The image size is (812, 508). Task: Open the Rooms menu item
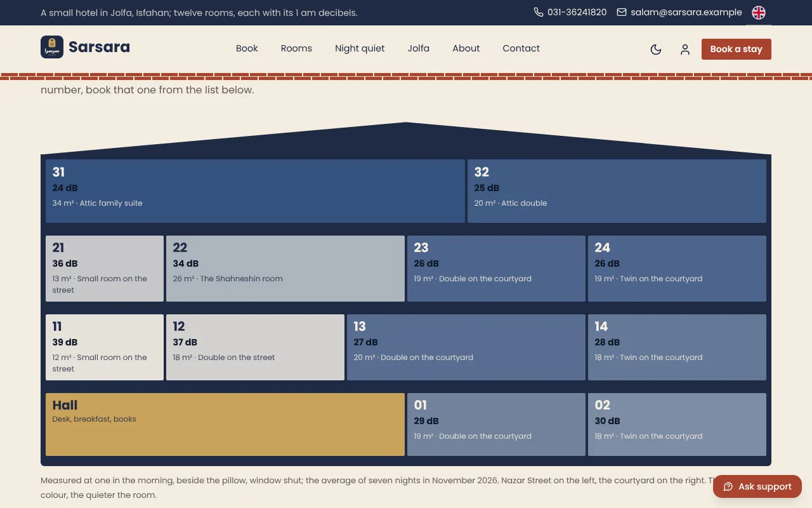[296, 48]
